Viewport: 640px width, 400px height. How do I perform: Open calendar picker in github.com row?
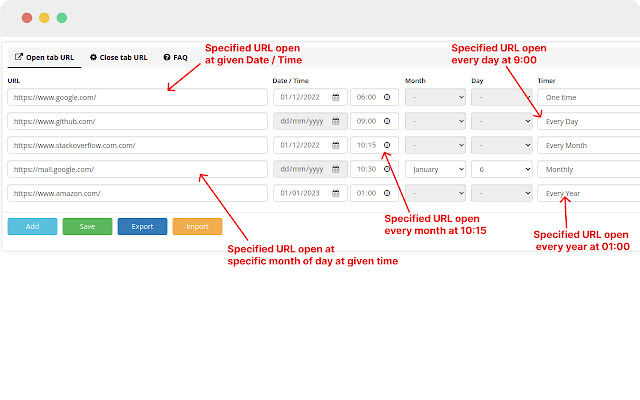336,121
